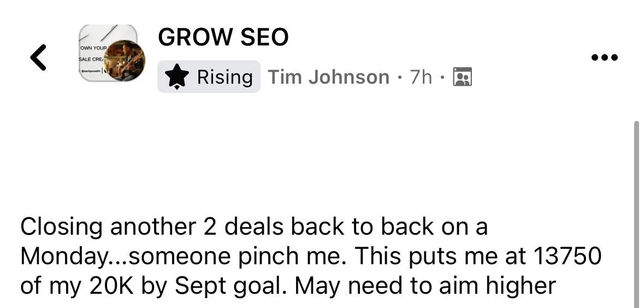Image resolution: width=644 pixels, height=308 pixels.
Task: Click the vertical scrollbar on the right
Action: click(x=636, y=214)
